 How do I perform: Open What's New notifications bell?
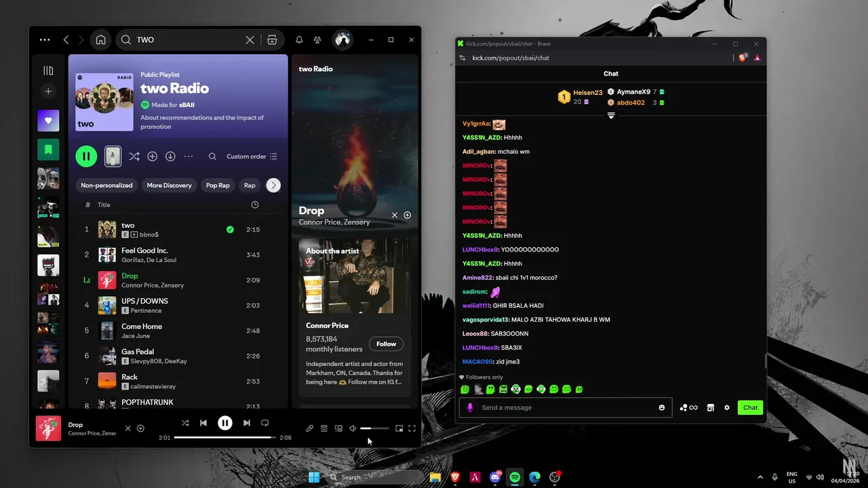click(x=299, y=40)
